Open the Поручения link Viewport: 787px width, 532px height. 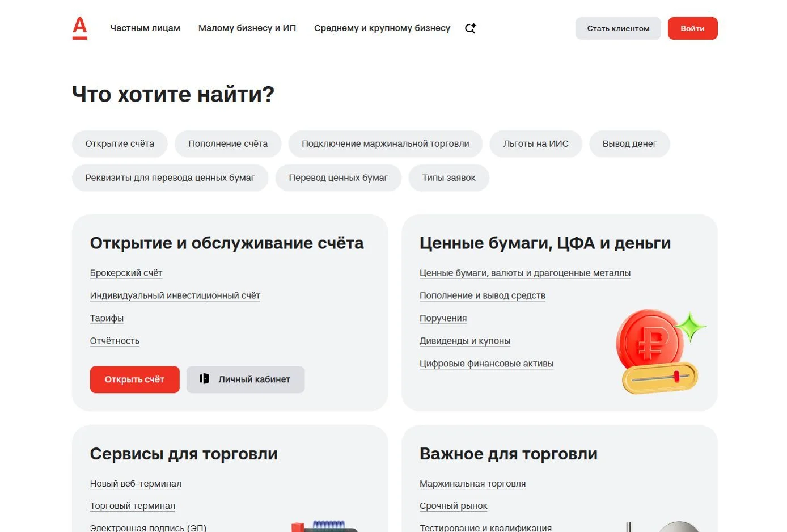(443, 318)
